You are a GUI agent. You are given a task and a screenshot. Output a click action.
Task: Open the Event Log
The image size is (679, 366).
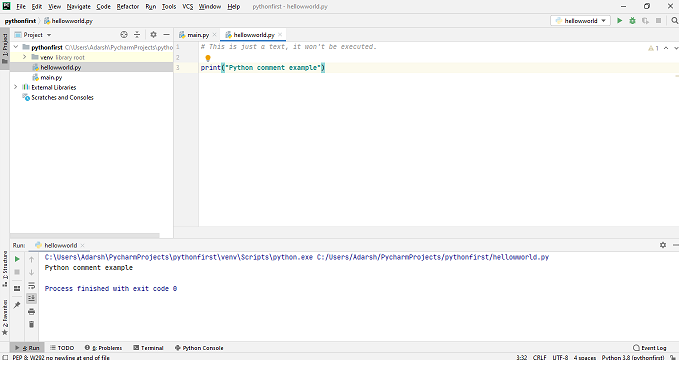tap(650, 348)
